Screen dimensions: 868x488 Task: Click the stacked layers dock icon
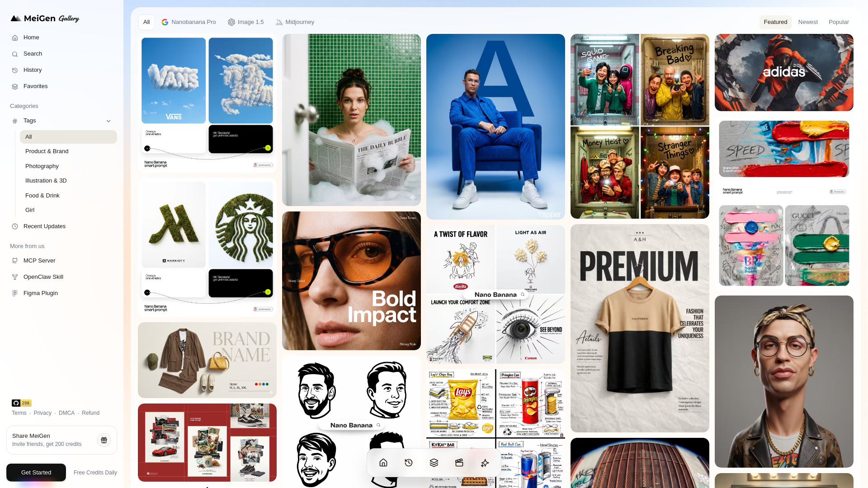pyautogui.click(x=434, y=463)
